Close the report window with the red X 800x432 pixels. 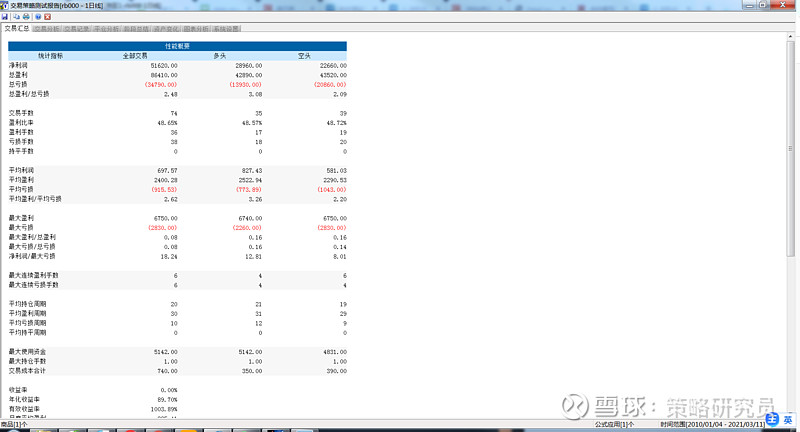click(x=782, y=5)
